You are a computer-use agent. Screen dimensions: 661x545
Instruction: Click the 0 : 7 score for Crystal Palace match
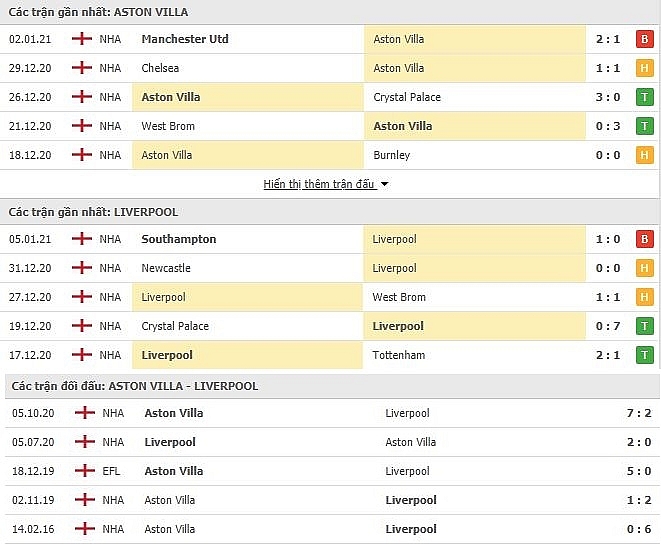pos(608,326)
